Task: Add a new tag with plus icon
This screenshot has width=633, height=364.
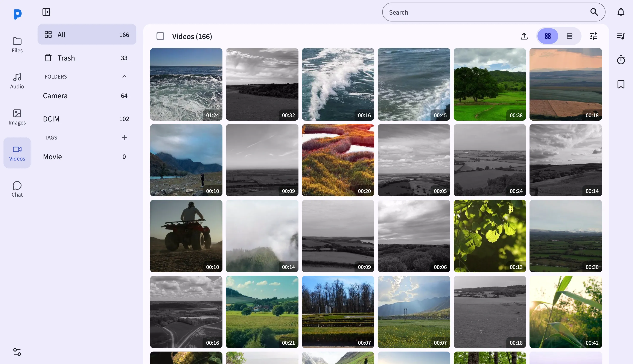Action: [124, 137]
